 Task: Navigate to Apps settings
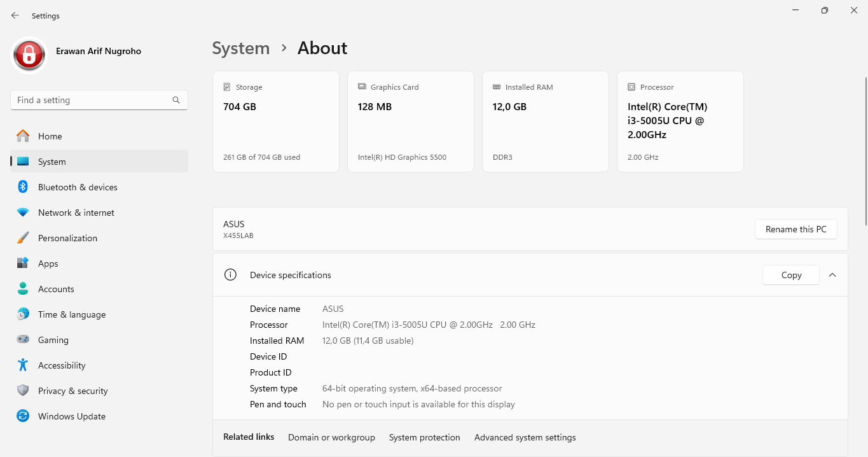pyautogui.click(x=99, y=264)
